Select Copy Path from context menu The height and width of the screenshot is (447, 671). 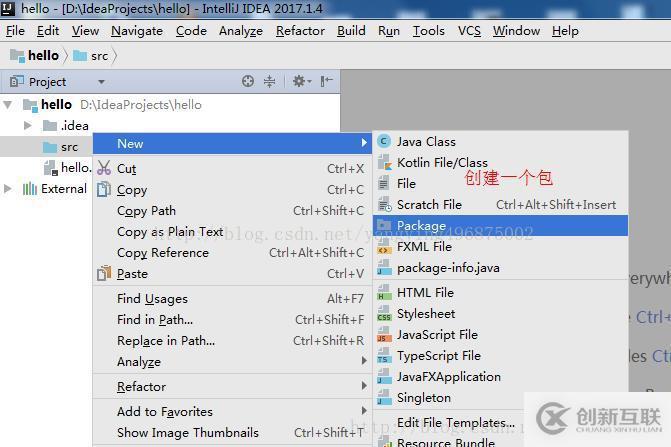pos(232,210)
